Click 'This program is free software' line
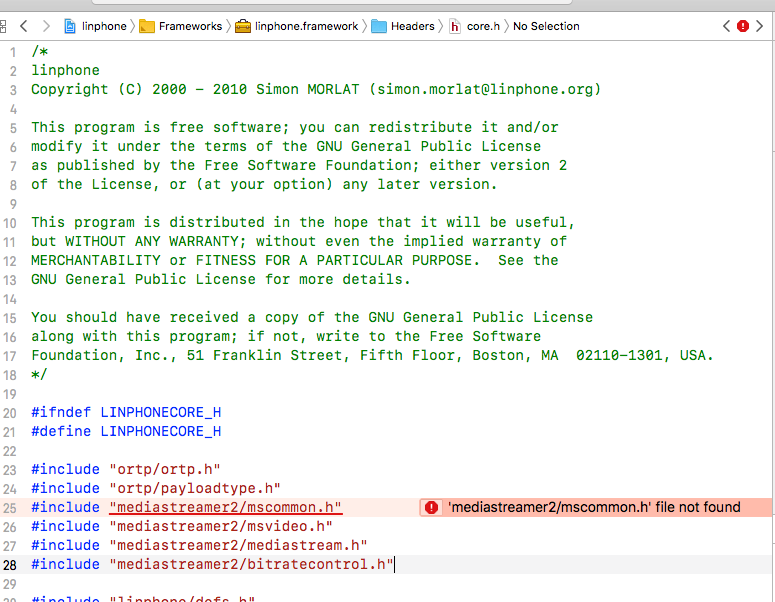The width and height of the screenshot is (775, 602). (x=295, y=128)
